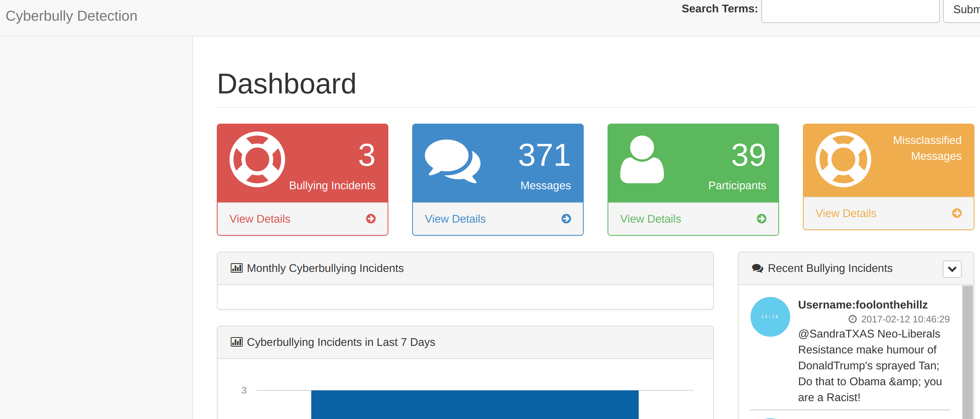This screenshot has width=980, height=419.
Task: Focus the Search Terms input field
Action: coord(850,10)
